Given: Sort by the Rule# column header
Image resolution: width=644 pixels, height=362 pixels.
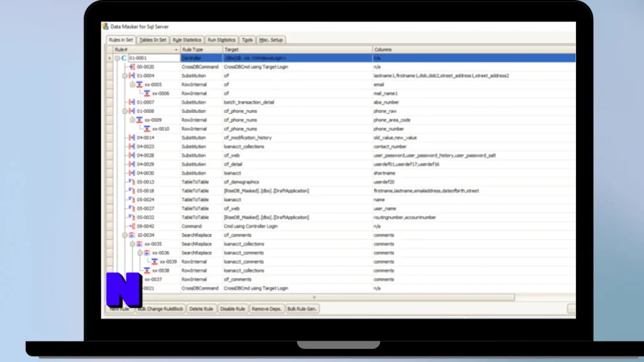Looking at the screenshot, I should click(147, 49).
